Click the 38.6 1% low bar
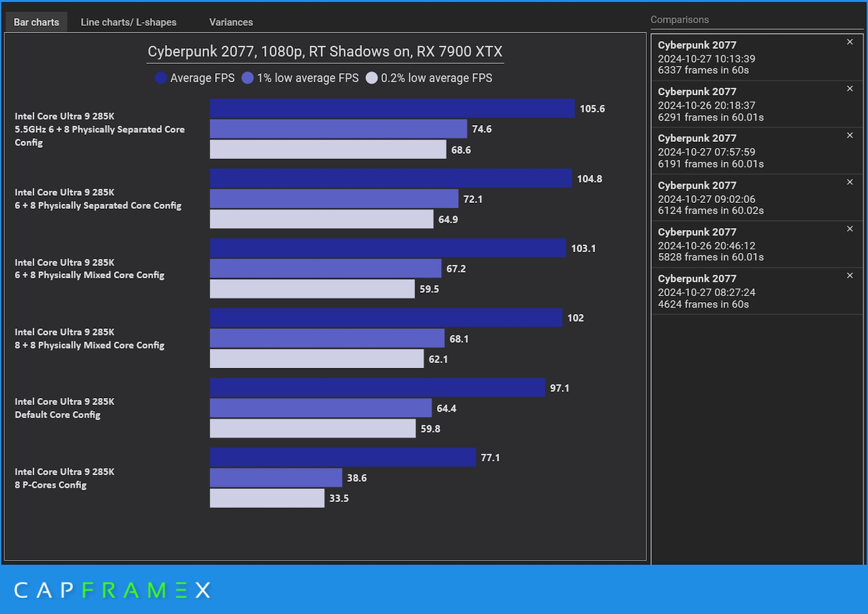The width and height of the screenshot is (868, 614). 276,478
